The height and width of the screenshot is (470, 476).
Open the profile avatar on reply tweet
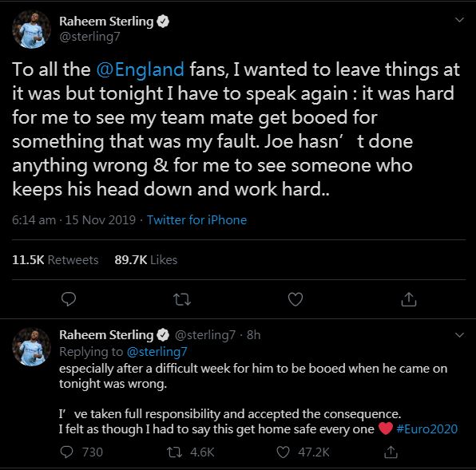pos(31,347)
